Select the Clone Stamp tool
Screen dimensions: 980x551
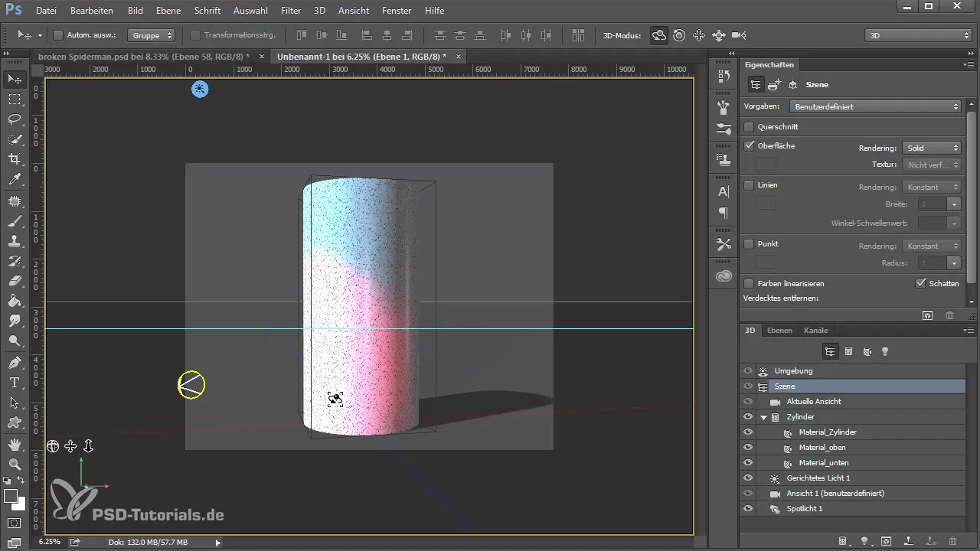click(x=15, y=241)
